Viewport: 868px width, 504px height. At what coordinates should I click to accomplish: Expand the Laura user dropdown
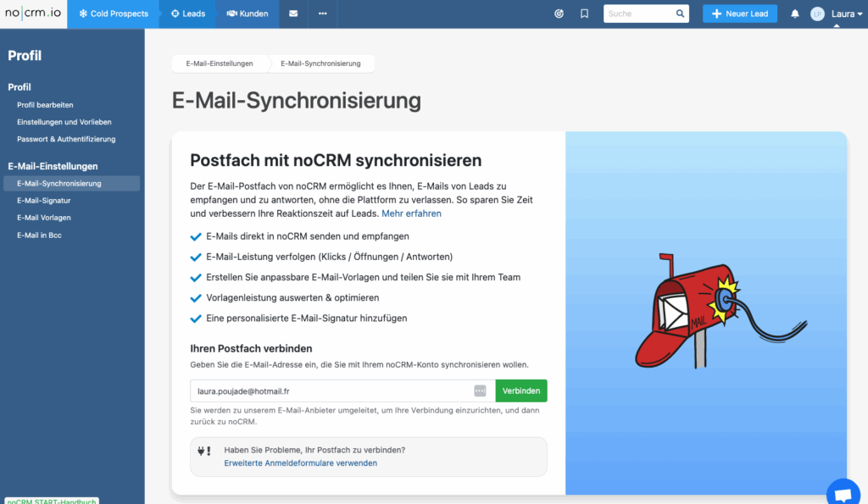coord(836,14)
